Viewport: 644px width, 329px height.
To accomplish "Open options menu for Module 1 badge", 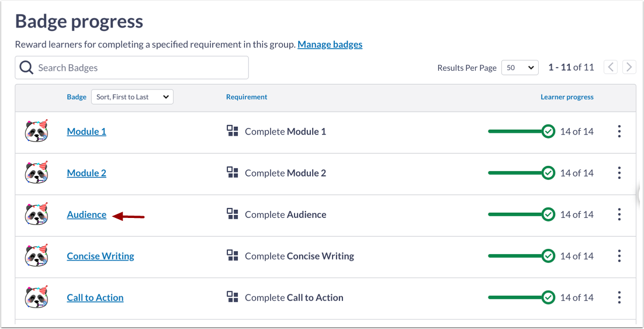I will [619, 131].
